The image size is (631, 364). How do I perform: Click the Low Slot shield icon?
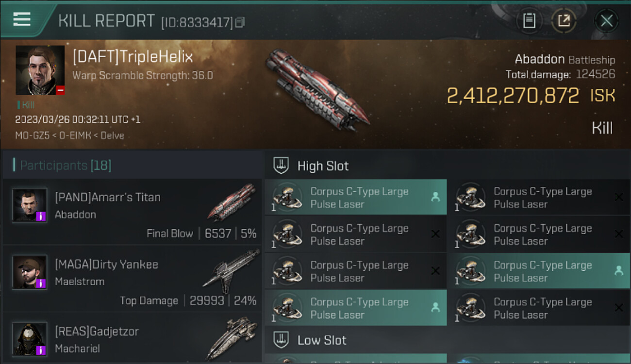click(282, 340)
